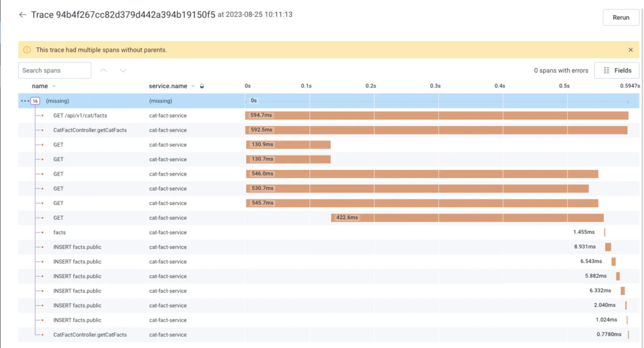Select the last CatFactController.getCatFacts row
Screen dimensions: 644x348
[x=90, y=335]
